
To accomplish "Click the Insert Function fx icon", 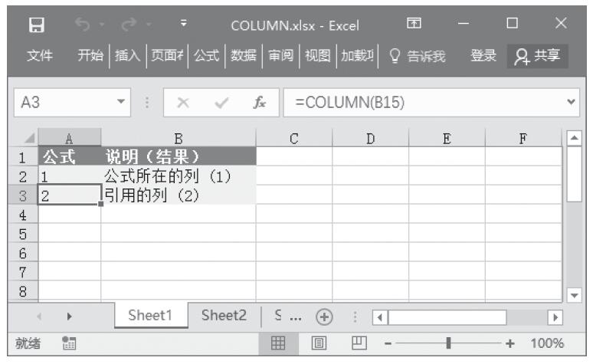I will click(260, 102).
